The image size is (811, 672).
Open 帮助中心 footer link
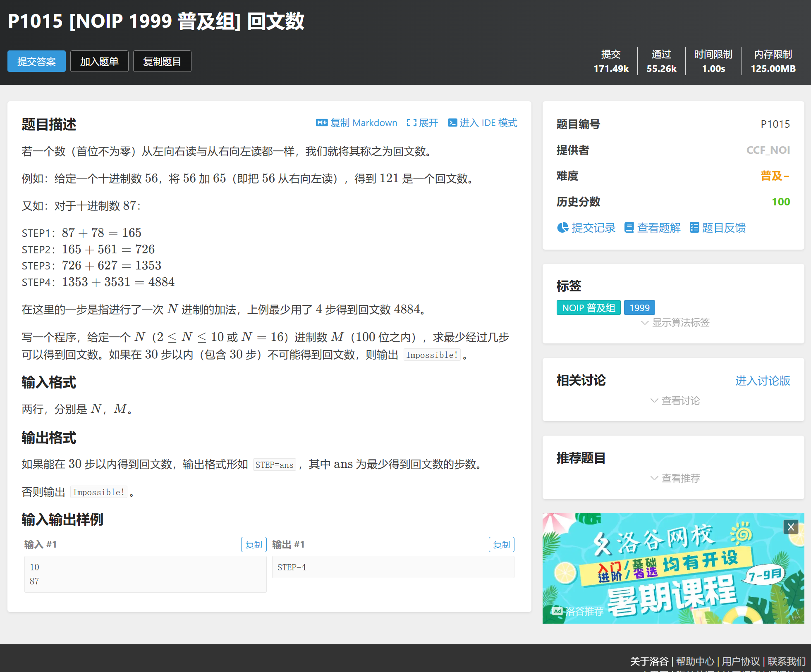click(695, 661)
